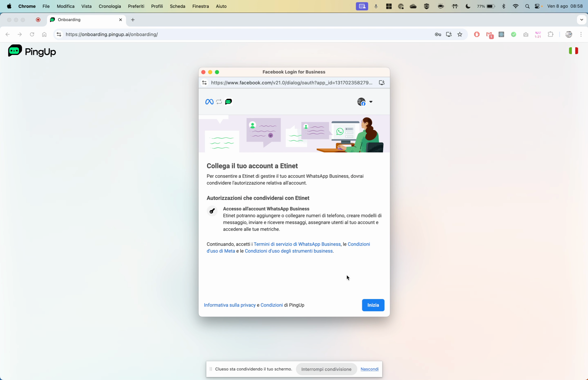Open a new Chrome tab

133,20
